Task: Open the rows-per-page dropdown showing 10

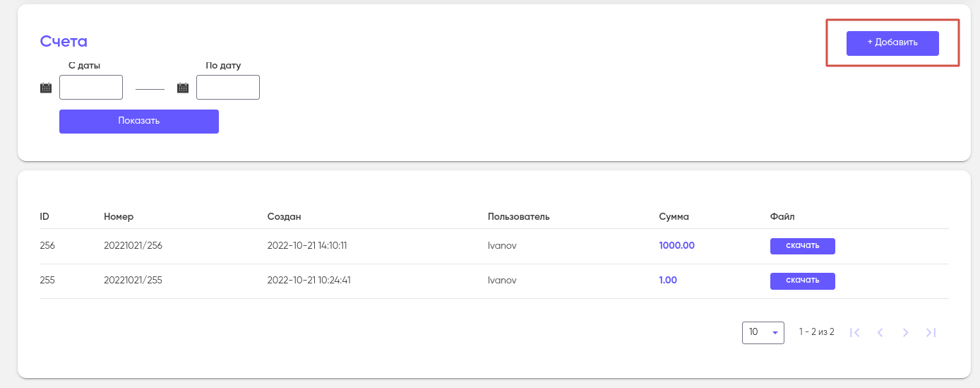Action: tap(763, 332)
